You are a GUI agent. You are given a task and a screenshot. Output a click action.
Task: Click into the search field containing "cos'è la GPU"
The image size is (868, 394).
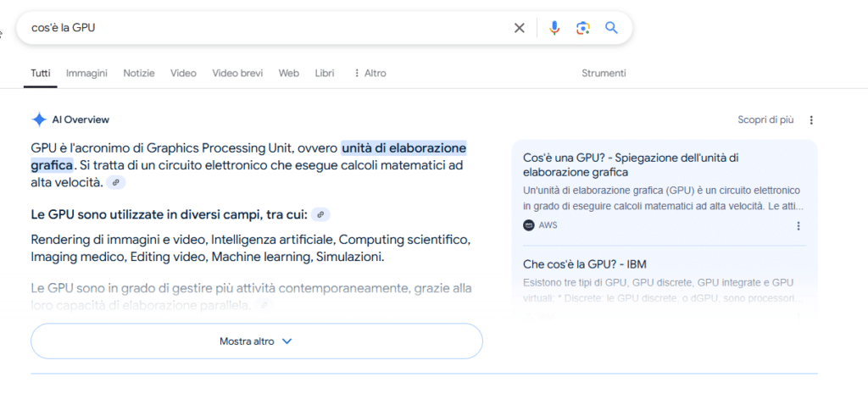pyautogui.click(x=265, y=28)
